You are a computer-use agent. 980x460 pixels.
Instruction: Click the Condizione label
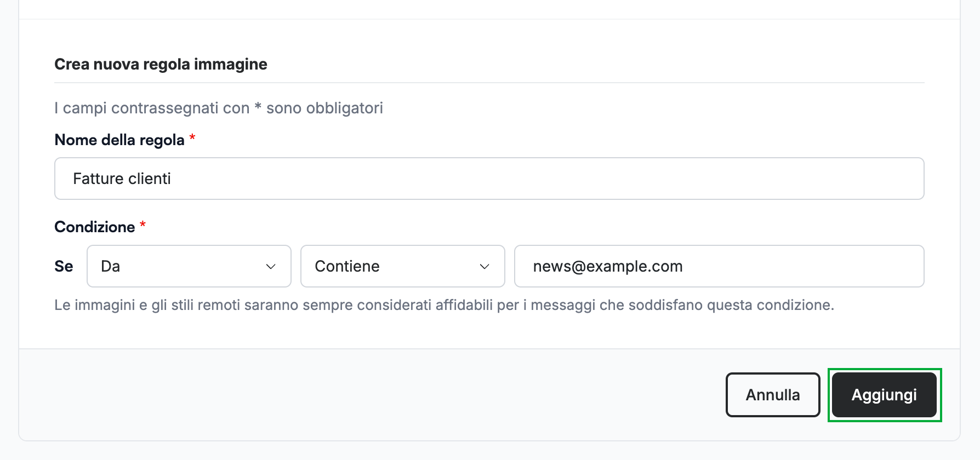95,227
